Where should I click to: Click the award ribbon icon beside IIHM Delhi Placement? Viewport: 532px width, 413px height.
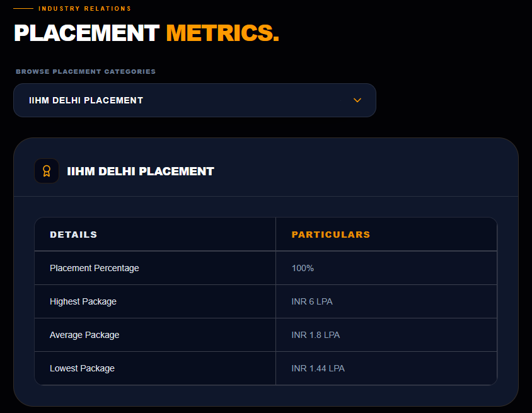click(47, 171)
